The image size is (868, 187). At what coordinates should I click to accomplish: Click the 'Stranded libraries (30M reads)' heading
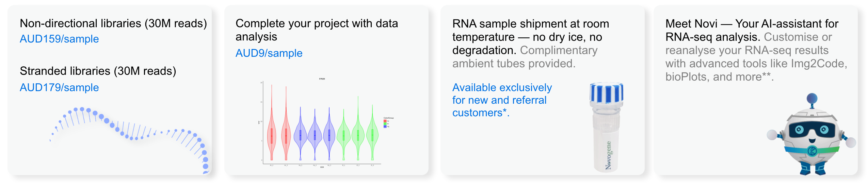tap(98, 71)
